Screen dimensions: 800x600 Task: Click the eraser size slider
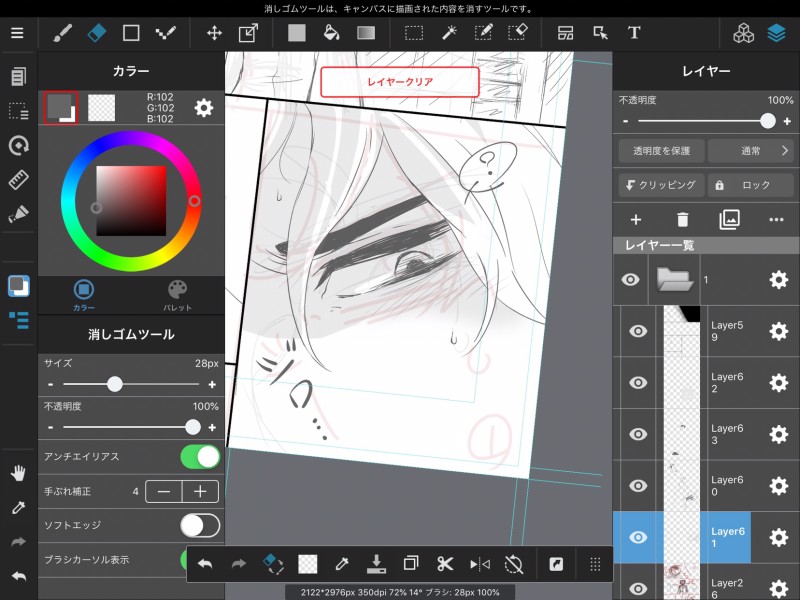coord(131,384)
